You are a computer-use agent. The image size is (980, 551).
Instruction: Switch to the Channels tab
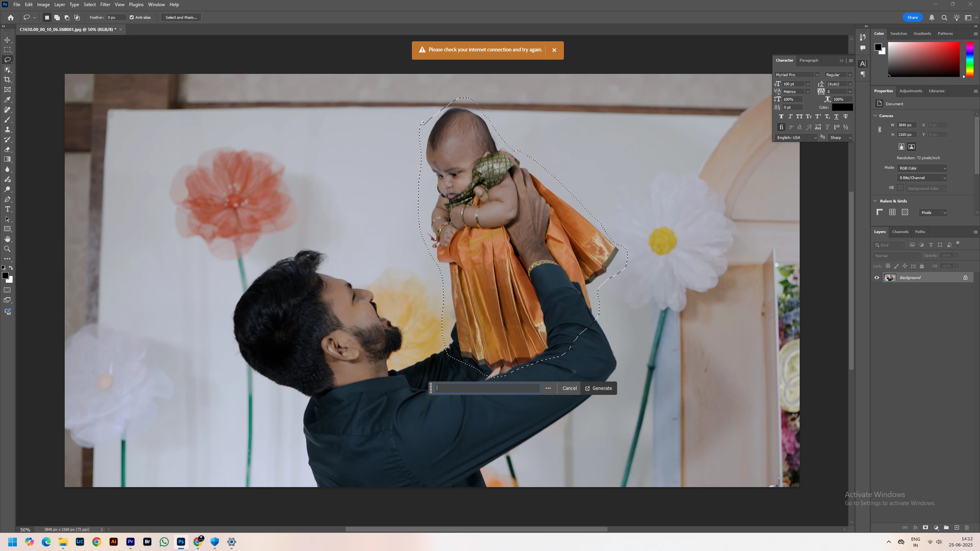pos(900,232)
